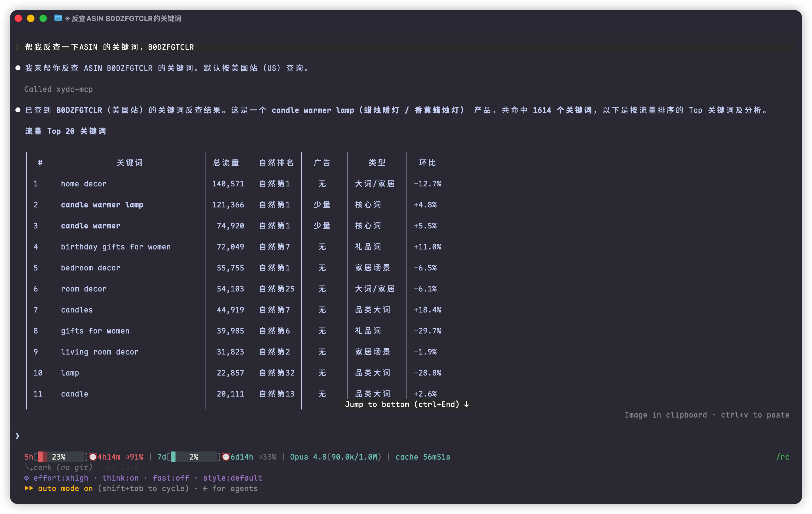The height and width of the screenshot is (514, 812).
Task: Click the candles keyword in row 7
Action: (77, 310)
